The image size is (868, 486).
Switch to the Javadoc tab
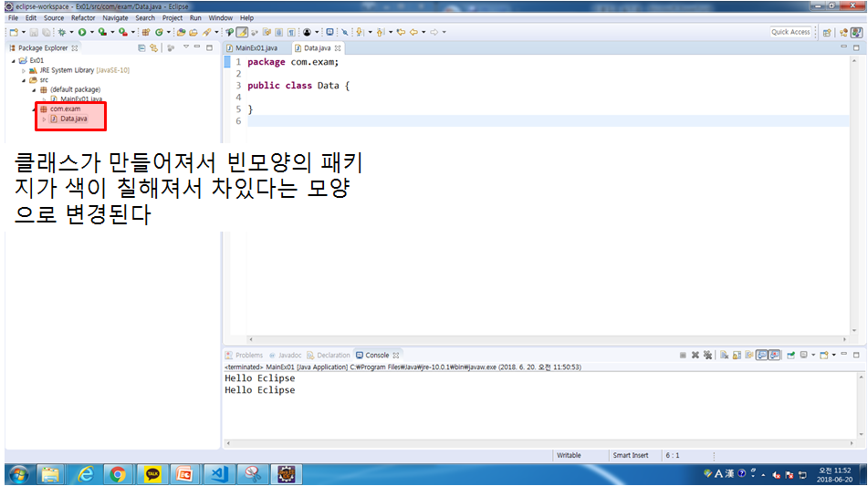point(285,355)
